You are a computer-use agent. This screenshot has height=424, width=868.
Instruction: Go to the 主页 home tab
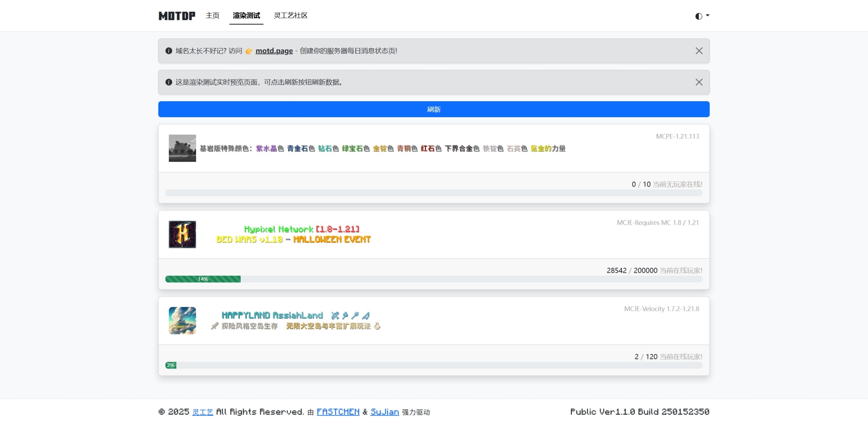pyautogui.click(x=212, y=16)
